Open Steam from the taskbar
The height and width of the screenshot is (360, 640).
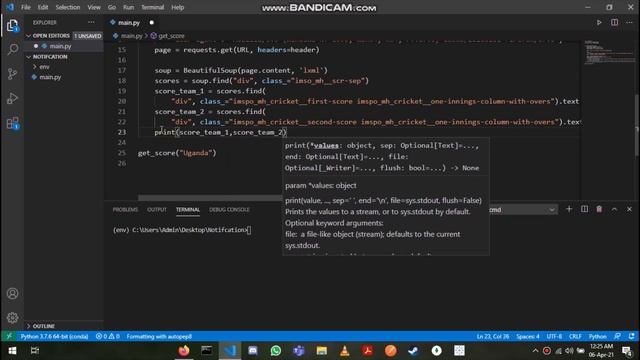413,351
